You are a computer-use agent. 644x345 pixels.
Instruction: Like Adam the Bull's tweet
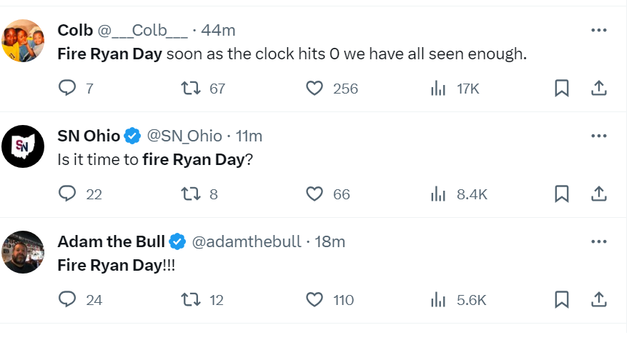click(x=314, y=299)
